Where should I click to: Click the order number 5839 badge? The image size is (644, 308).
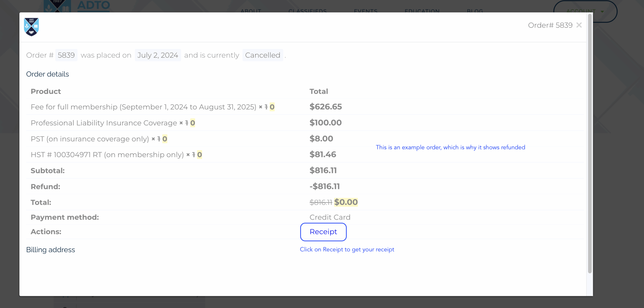(66, 55)
